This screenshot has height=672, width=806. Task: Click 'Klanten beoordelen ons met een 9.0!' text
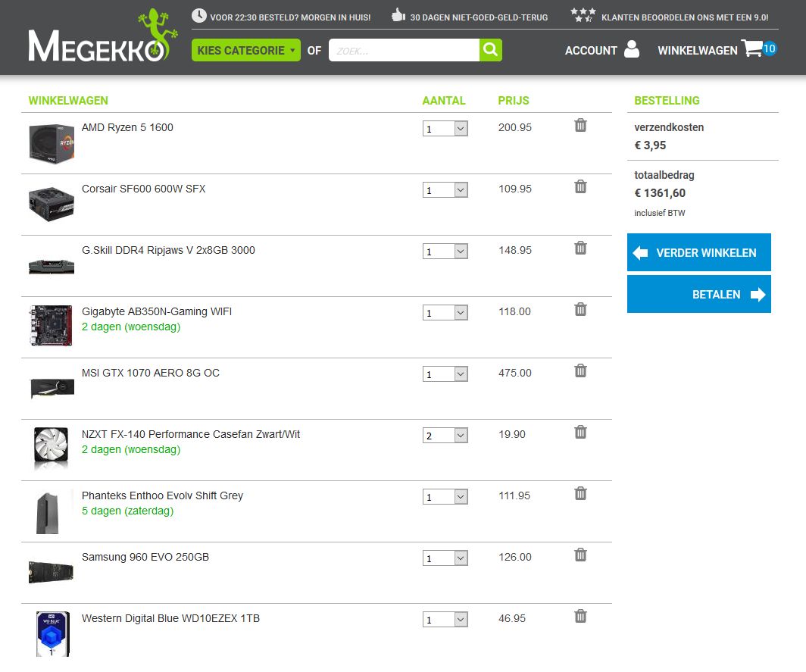coord(685,17)
